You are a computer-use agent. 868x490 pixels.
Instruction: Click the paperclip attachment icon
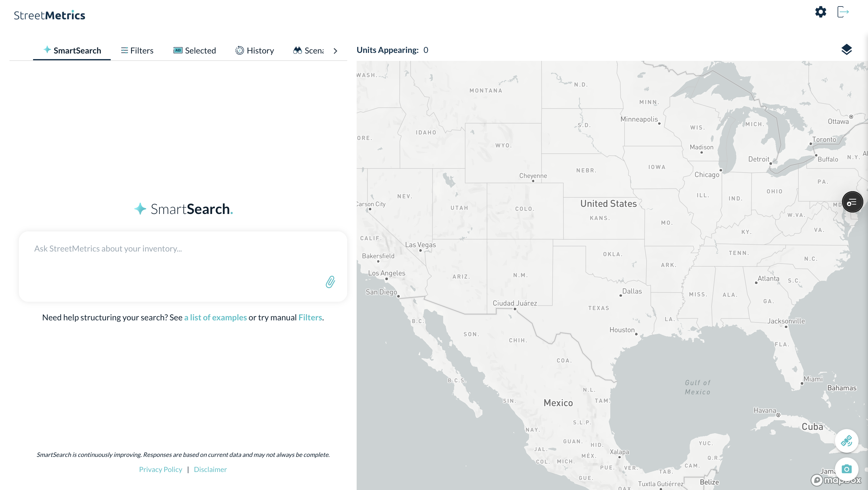(x=330, y=282)
